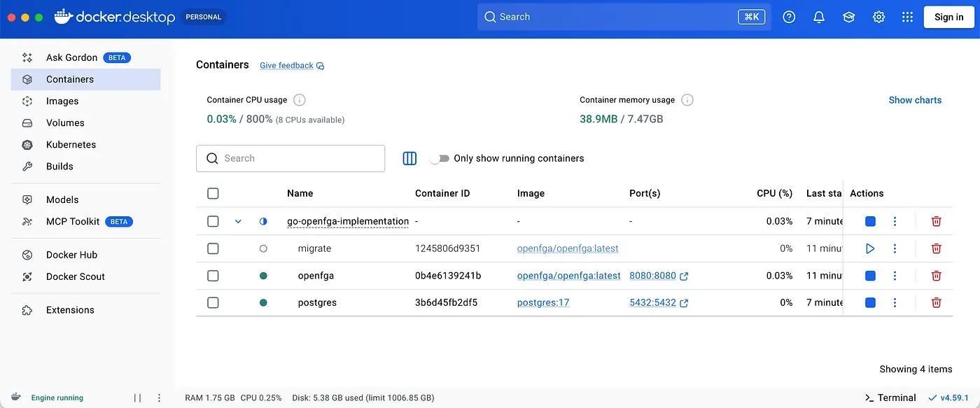Image resolution: width=980 pixels, height=408 pixels.
Task: Click the Give feedback link
Action: click(x=292, y=66)
